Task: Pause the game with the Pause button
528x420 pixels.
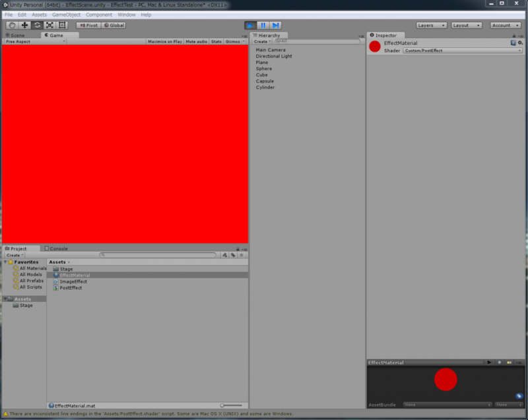Action: coord(263,25)
